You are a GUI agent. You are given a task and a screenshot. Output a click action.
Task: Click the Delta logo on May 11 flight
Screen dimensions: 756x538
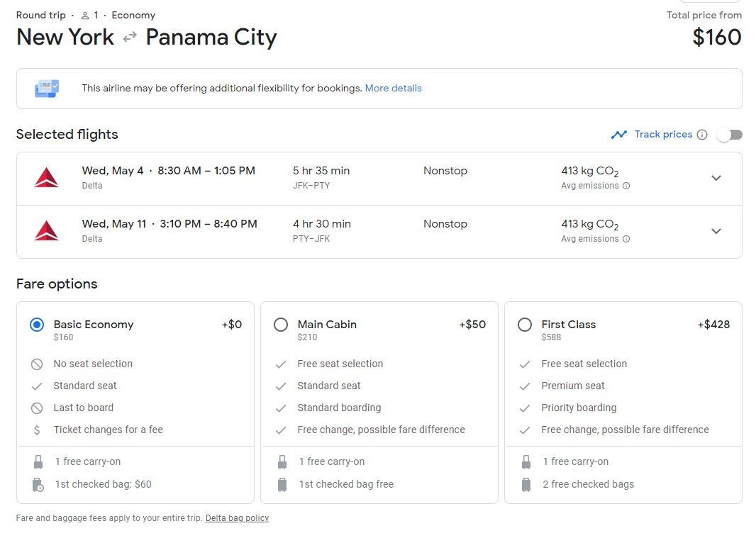46,230
